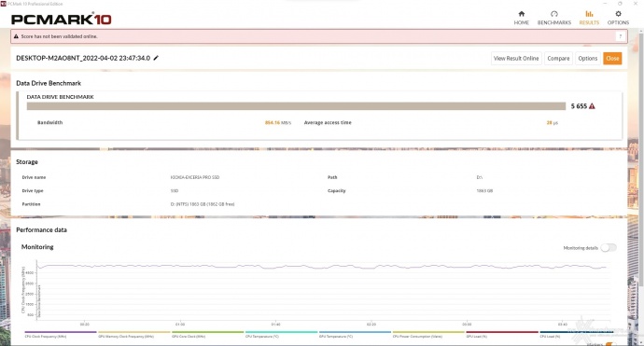Click the Average access time label

coord(328,122)
